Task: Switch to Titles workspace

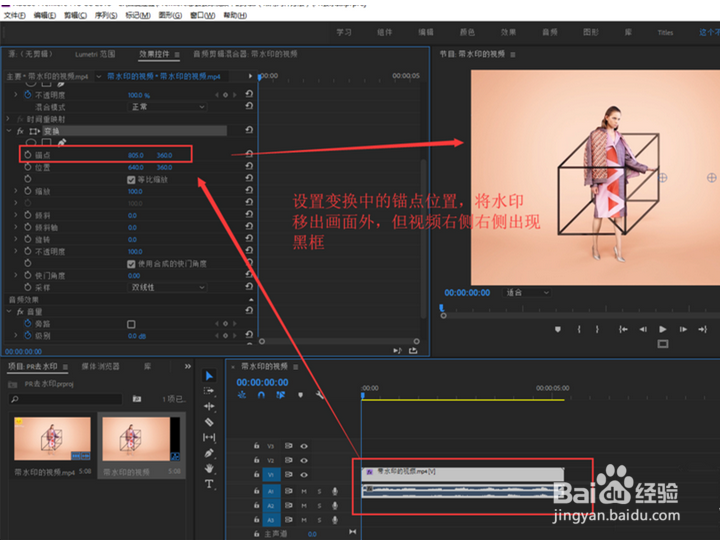Action: click(665, 32)
